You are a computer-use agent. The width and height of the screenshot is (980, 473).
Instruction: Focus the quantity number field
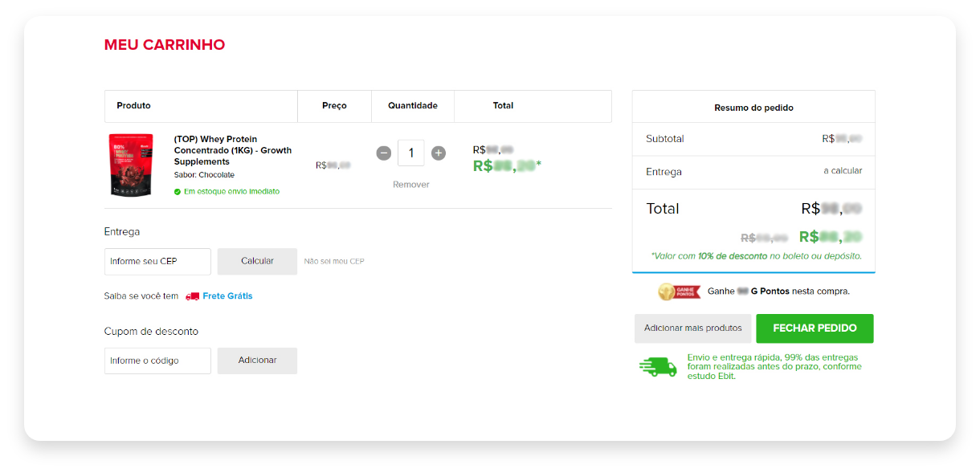(x=410, y=153)
